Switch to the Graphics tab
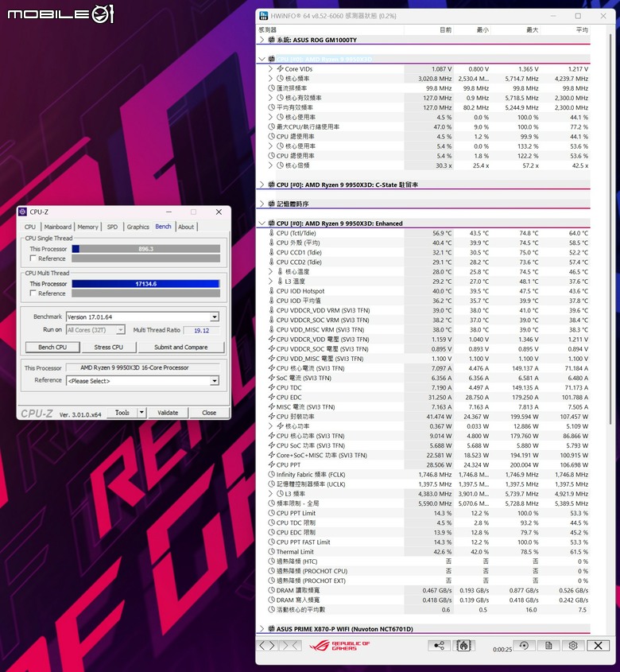Image resolution: width=620 pixels, height=672 pixels. pyautogui.click(x=138, y=227)
